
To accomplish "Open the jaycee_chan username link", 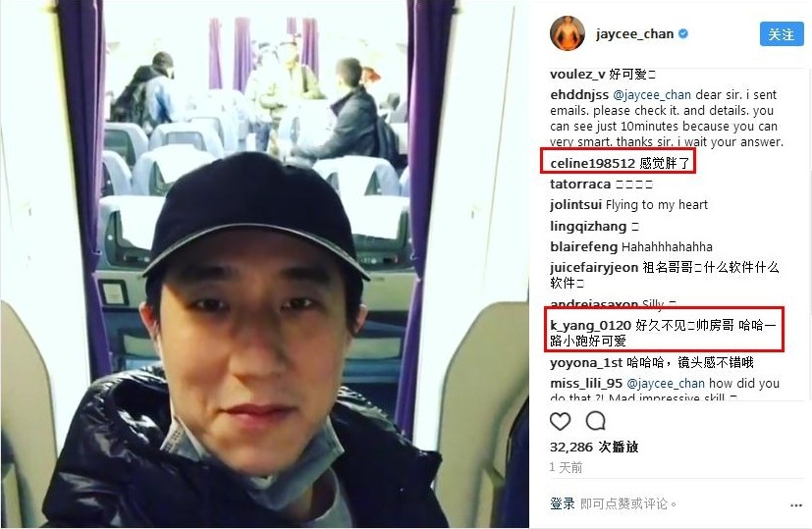I will point(634,34).
